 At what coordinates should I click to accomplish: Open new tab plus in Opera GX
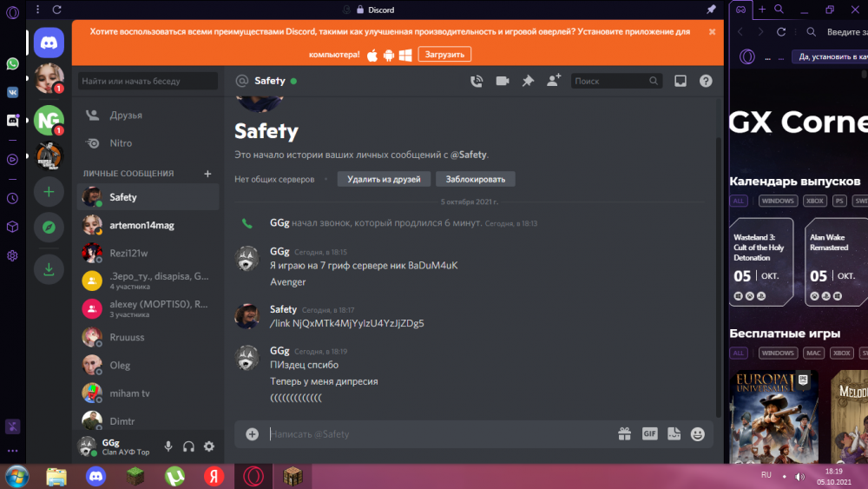(x=762, y=10)
